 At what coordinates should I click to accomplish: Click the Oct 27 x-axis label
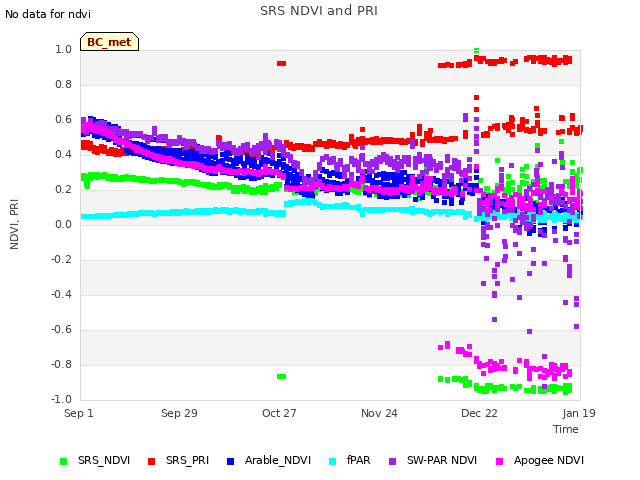coord(279,413)
